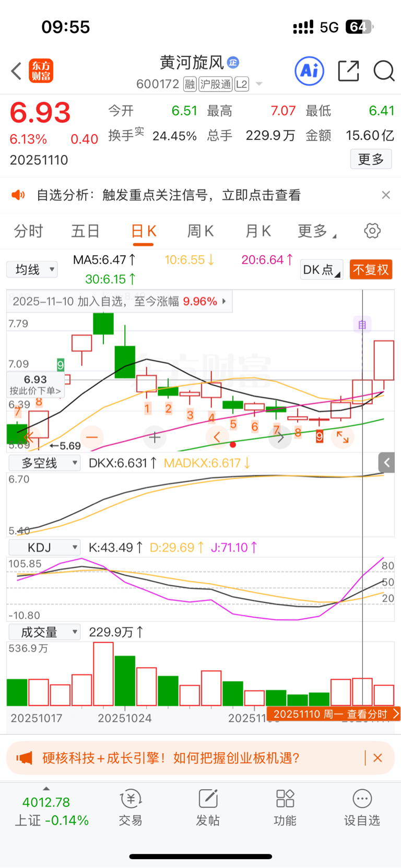Viewport: 401px width, 868px height.
Task: Open the 设自选 watchlist icon
Action: tap(362, 807)
